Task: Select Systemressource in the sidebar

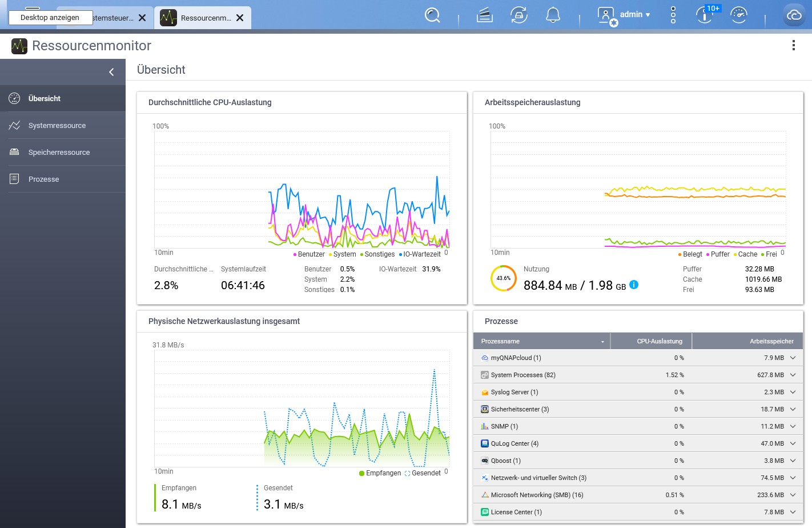Action: coord(57,126)
